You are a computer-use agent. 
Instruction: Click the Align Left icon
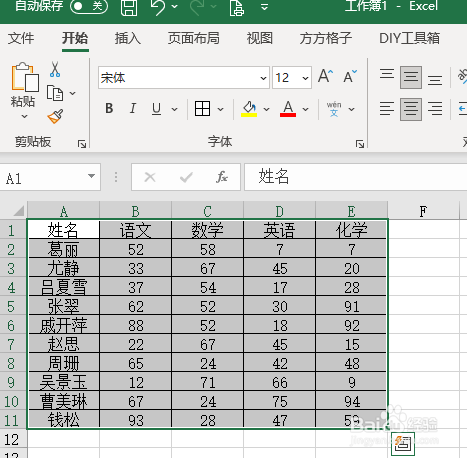pos(387,109)
